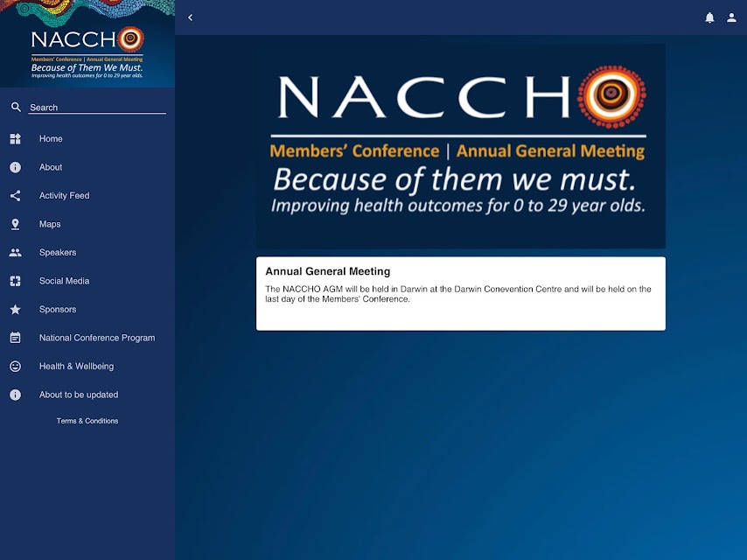The height and width of the screenshot is (560, 747).
Task: Click the back chevron arrow
Action: (190, 17)
